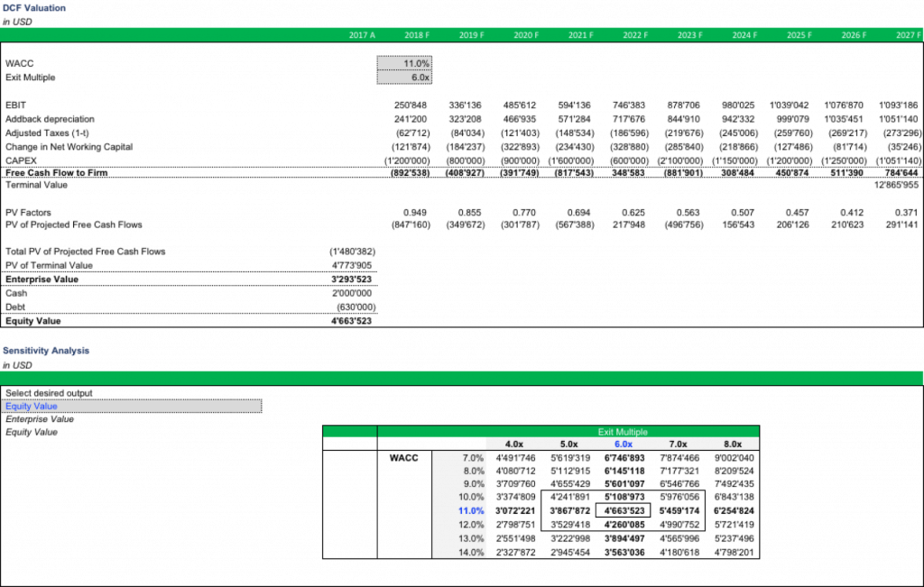Click sensitivity cell 2'327'872
The height and width of the screenshot is (587, 924).
(515, 552)
